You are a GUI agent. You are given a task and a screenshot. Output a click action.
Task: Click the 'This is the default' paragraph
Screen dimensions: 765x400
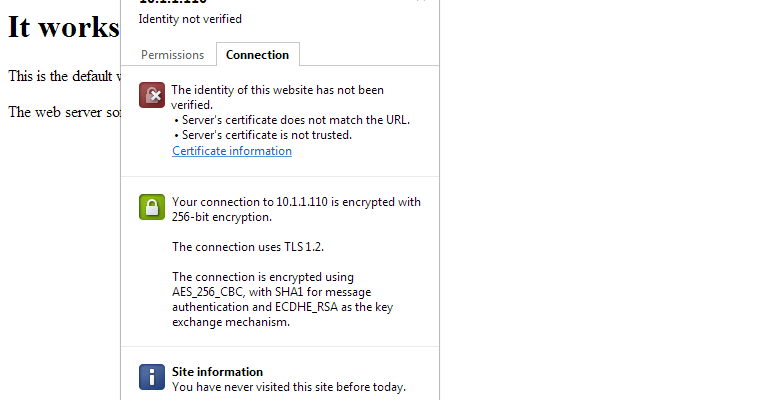(64, 77)
